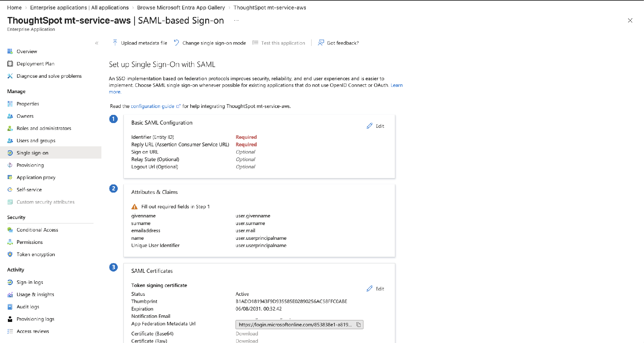Open Access reviews menu item
This screenshot has height=343, width=644.
(x=33, y=331)
